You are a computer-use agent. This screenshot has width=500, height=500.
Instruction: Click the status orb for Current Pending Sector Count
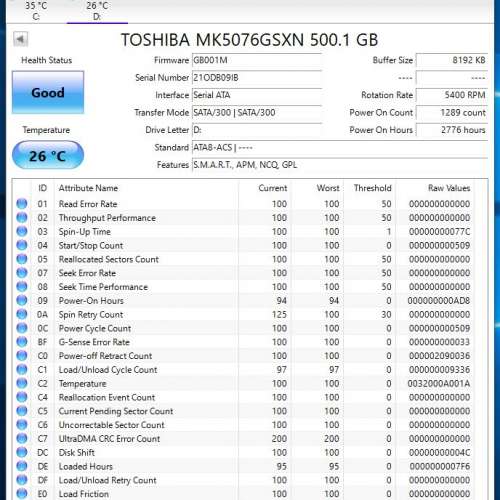coord(22,411)
